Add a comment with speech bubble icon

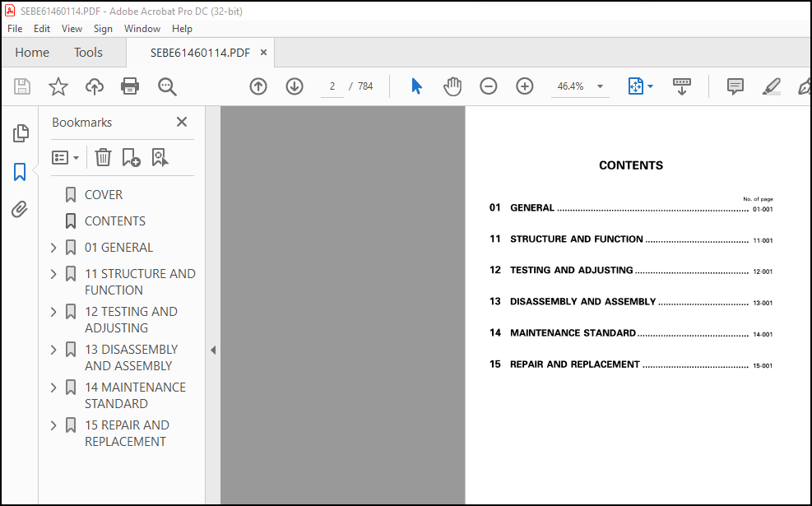point(735,86)
